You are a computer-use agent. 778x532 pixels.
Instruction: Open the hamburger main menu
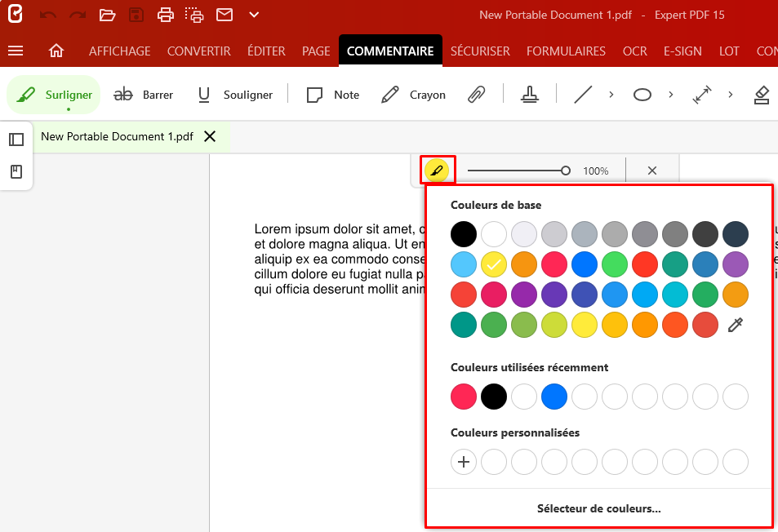pos(16,51)
